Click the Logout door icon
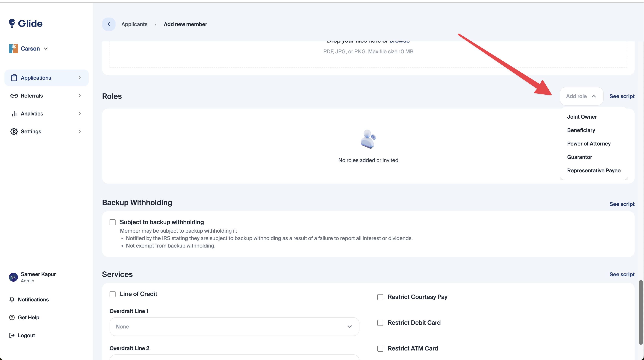The width and height of the screenshot is (644, 360). click(12, 335)
